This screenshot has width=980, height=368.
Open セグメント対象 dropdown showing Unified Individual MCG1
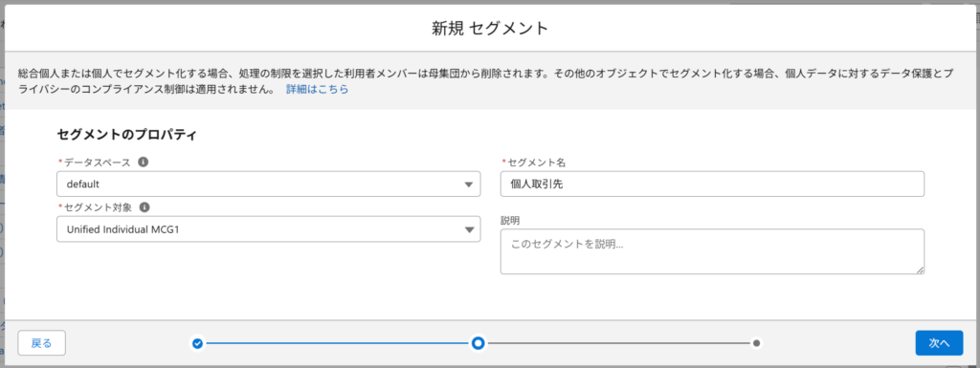[x=268, y=228]
